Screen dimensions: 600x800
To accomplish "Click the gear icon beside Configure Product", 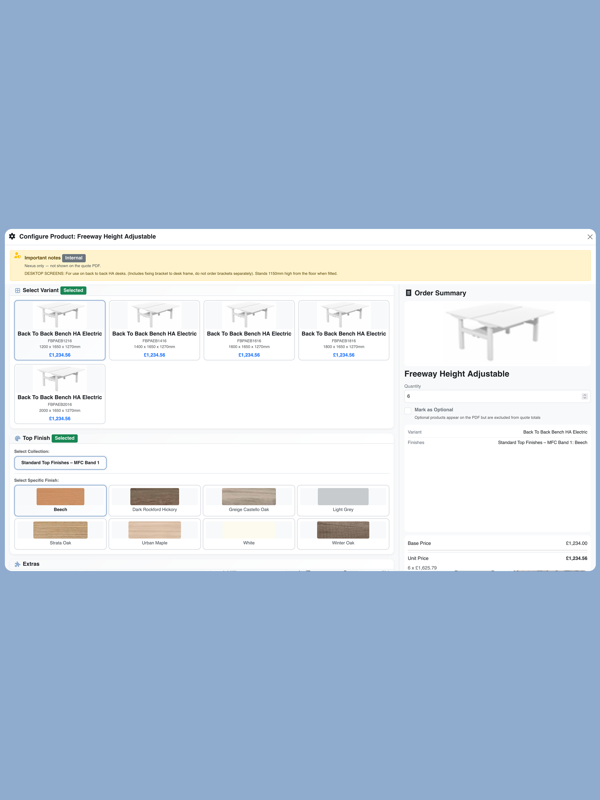I will [x=12, y=237].
